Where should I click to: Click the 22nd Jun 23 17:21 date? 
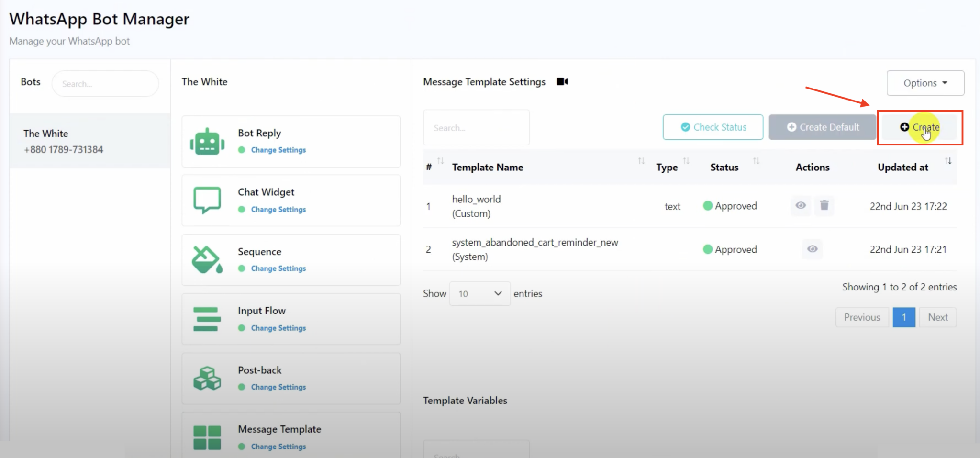[x=908, y=249]
